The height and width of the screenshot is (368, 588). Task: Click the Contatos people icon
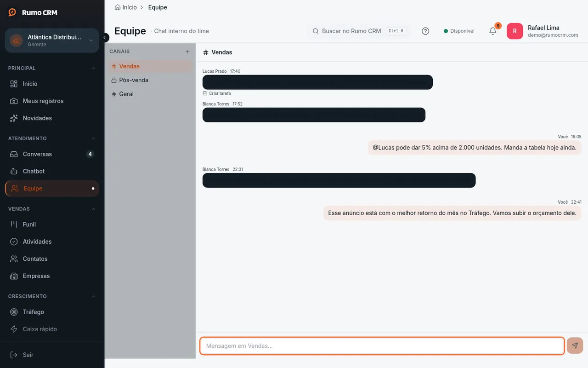click(x=14, y=259)
